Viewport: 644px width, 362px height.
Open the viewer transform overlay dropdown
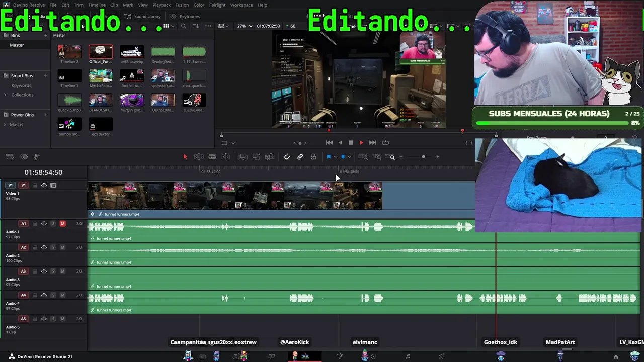tap(233, 143)
